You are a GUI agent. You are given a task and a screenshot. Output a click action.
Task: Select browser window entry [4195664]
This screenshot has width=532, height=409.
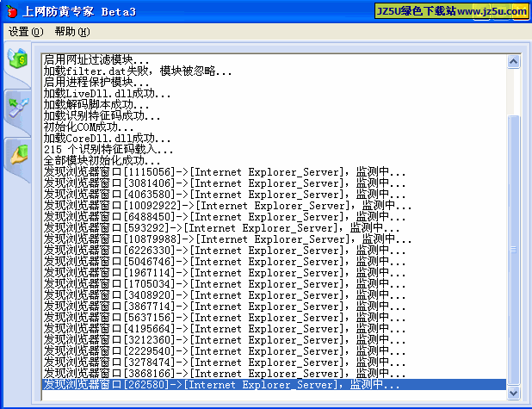pos(274,329)
